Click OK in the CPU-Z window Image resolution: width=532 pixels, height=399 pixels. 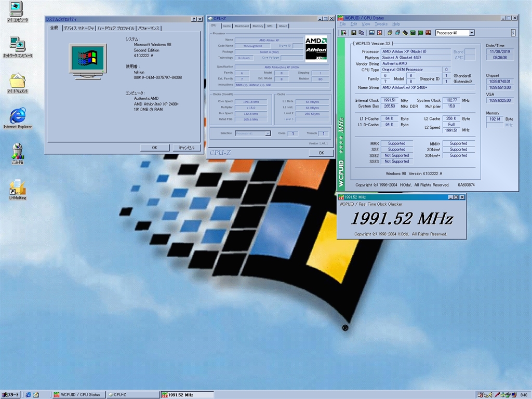coord(321,153)
